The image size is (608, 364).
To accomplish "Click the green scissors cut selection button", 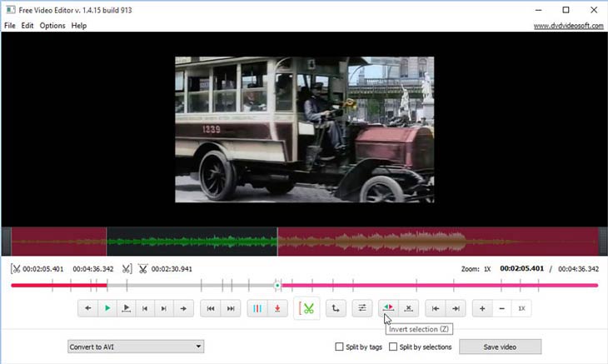I will click(x=306, y=308).
